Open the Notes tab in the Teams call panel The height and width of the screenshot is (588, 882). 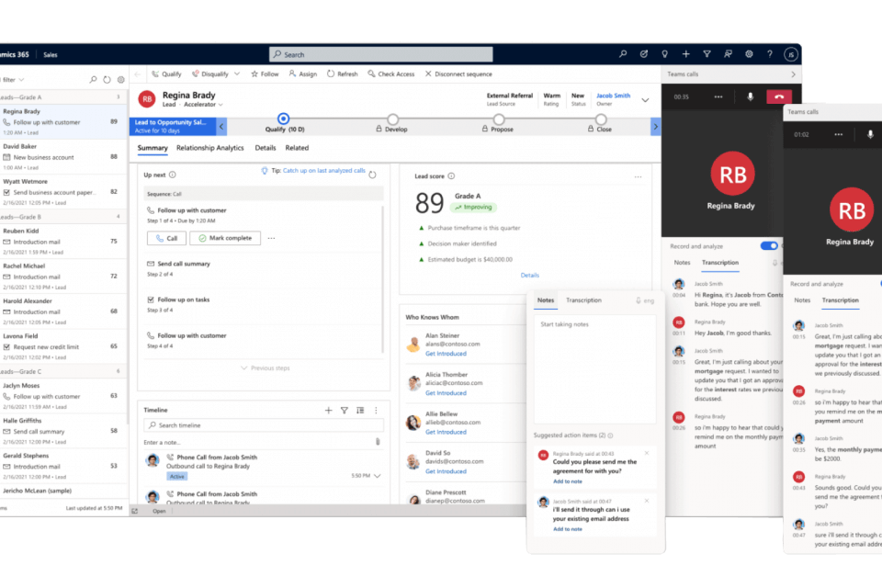[x=682, y=263]
